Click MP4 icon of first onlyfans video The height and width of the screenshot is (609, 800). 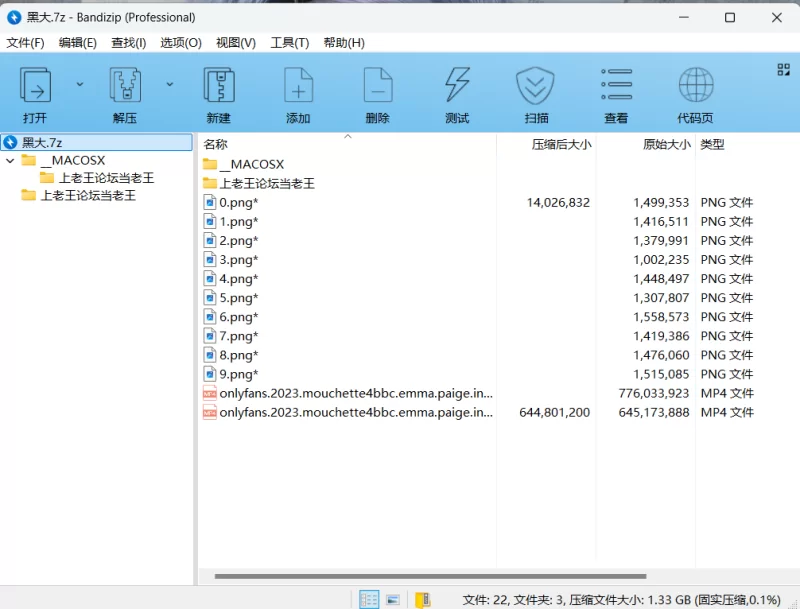210,393
